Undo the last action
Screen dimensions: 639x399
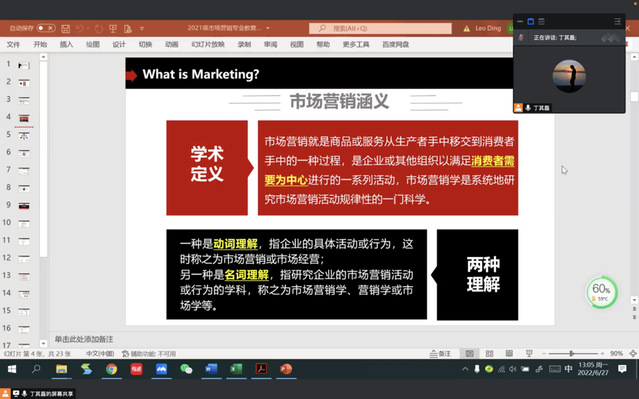click(x=80, y=29)
